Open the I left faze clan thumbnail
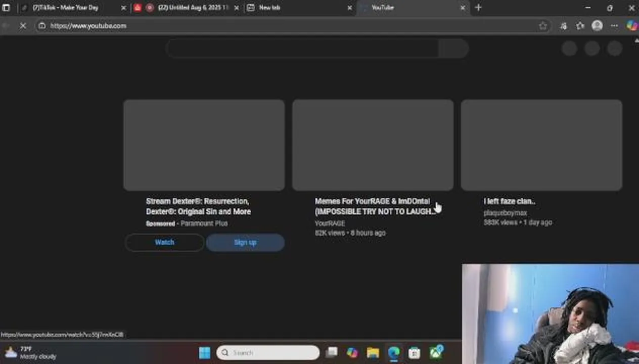Screen dimensions: 639x364 [x=541, y=145]
